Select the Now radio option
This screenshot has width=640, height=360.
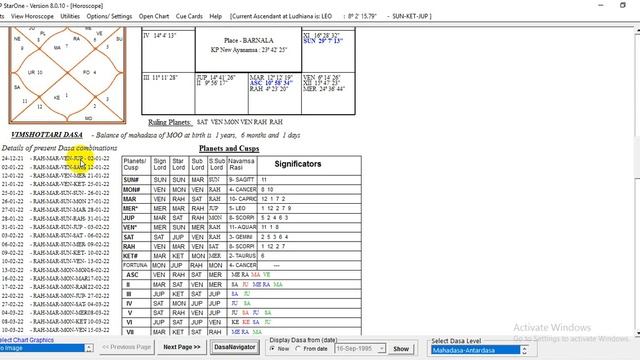pyautogui.click(x=280, y=349)
